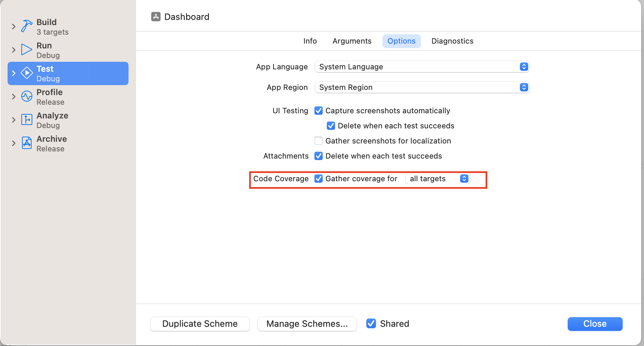Open the App Language dropdown
Viewport: 644px width, 346px height.
click(422, 67)
